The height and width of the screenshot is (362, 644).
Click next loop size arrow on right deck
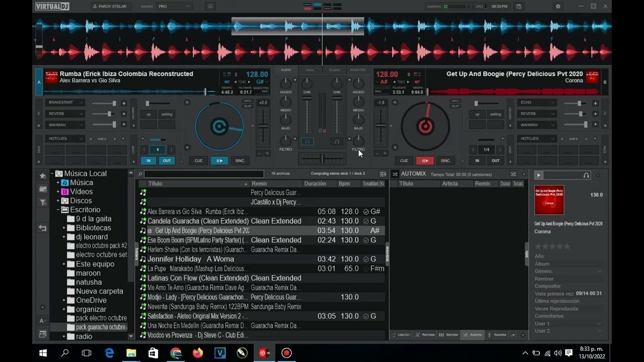click(x=500, y=150)
